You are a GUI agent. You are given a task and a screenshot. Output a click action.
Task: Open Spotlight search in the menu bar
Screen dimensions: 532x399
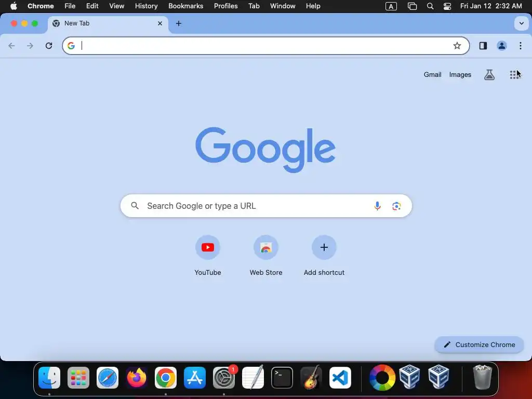pyautogui.click(x=430, y=6)
